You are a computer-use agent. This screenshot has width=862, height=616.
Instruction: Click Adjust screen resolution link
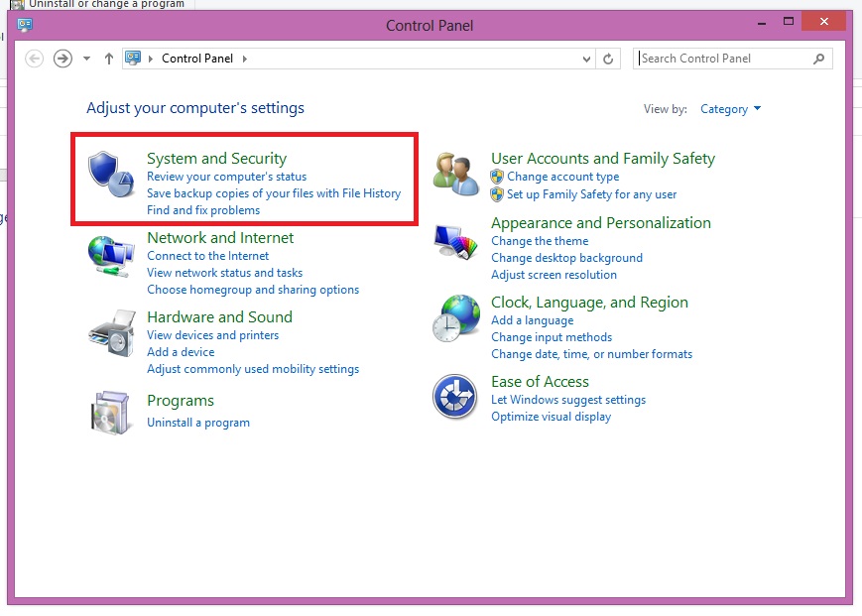point(554,275)
